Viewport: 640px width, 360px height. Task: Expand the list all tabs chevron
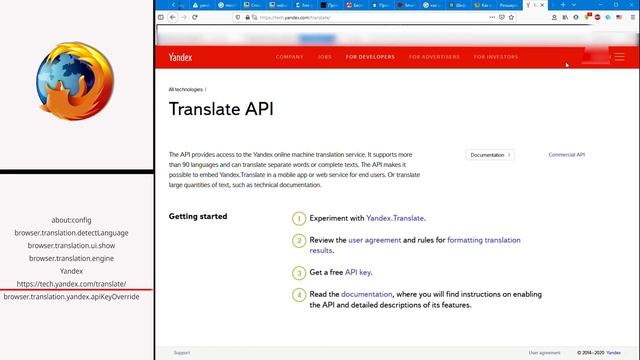[574, 5]
